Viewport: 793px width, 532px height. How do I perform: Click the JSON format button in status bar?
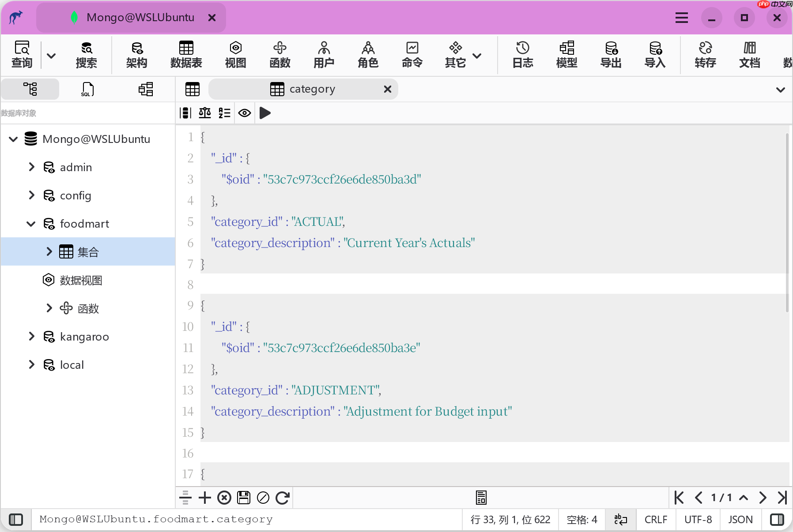pyautogui.click(x=740, y=520)
